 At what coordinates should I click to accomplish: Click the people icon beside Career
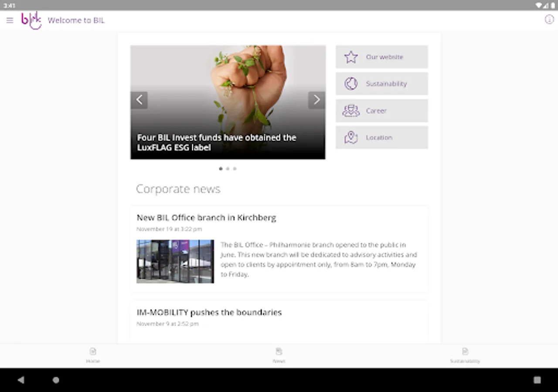[351, 111]
